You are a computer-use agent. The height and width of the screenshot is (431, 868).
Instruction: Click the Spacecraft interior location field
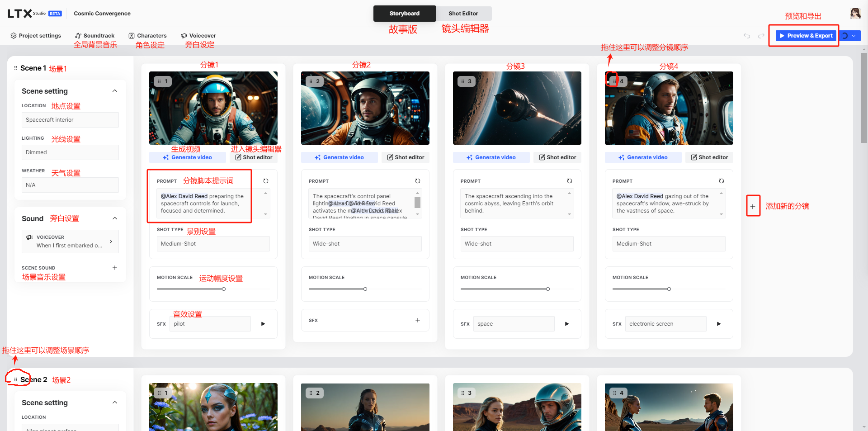click(70, 120)
